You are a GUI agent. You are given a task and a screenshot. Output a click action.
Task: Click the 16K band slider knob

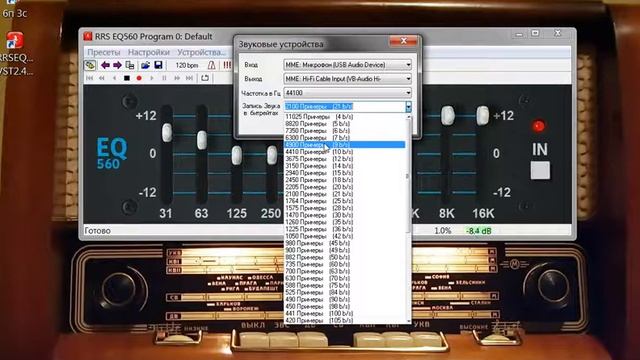tap(482, 116)
